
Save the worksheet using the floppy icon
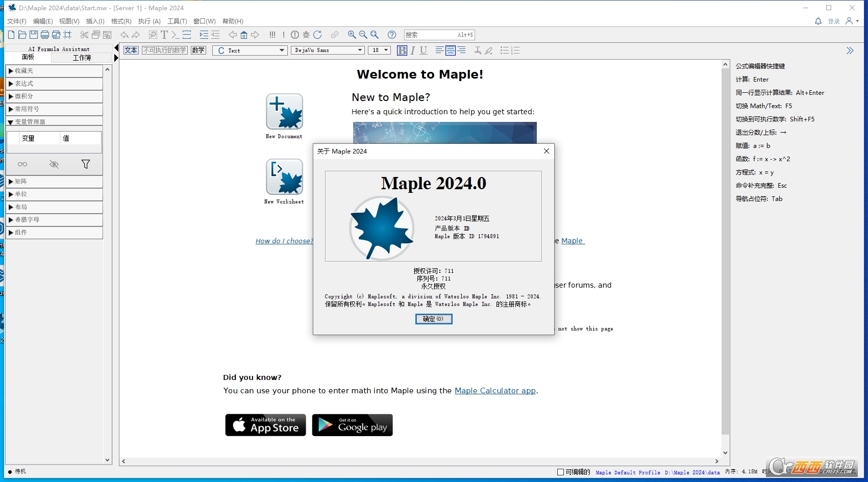tap(34, 35)
